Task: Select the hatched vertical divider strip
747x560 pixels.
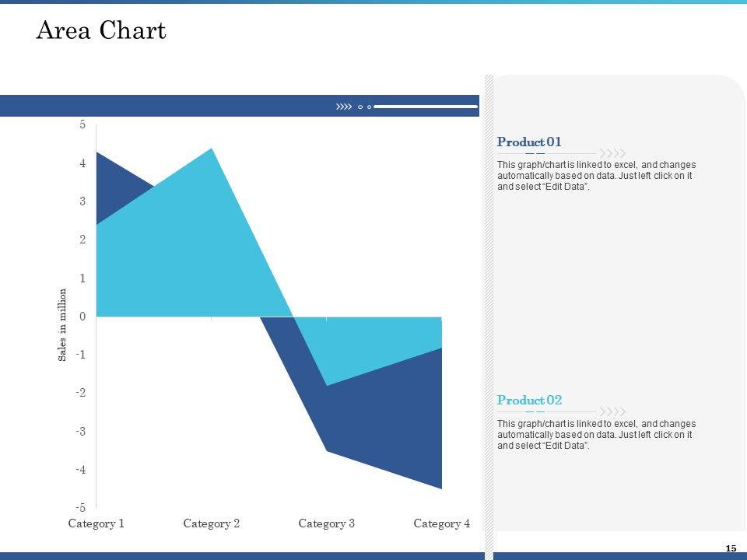Action: (x=489, y=311)
